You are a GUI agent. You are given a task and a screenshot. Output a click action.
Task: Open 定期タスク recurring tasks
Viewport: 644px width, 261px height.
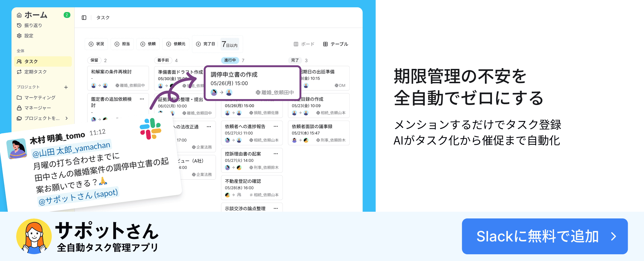[32, 72]
